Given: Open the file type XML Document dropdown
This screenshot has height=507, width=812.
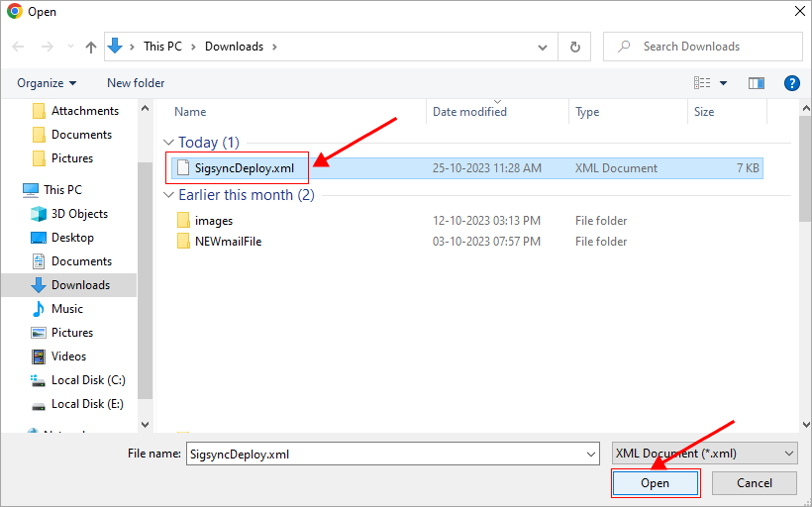Looking at the screenshot, I should (x=704, y=454).
